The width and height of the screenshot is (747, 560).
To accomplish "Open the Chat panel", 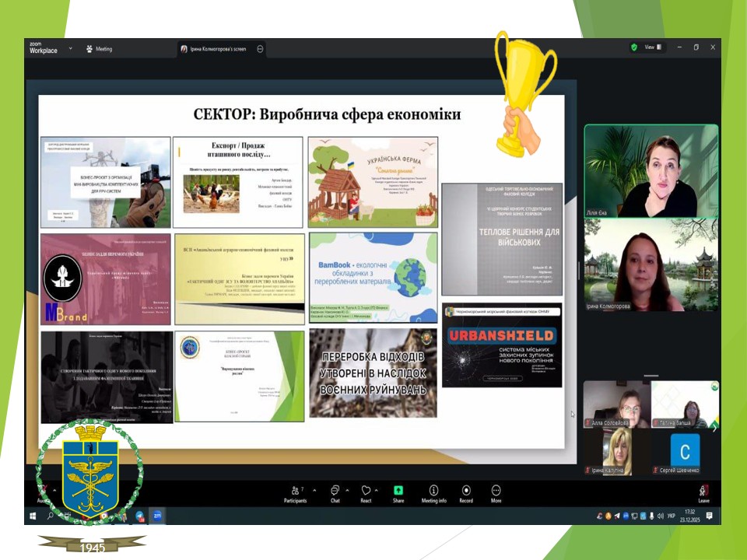I will [x=335, y=492].
